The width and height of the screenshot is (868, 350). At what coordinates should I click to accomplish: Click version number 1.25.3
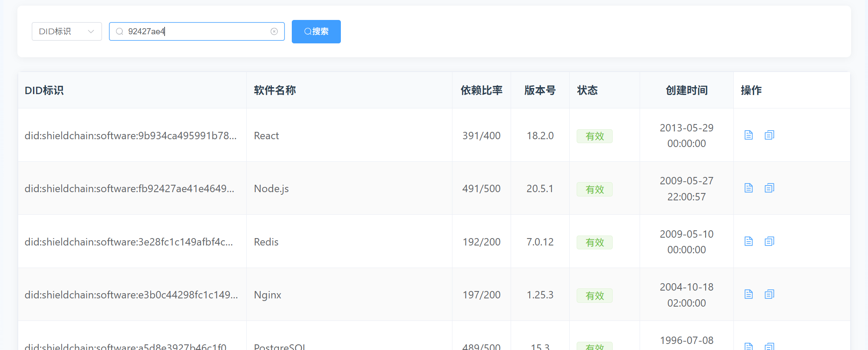point(540,295)
